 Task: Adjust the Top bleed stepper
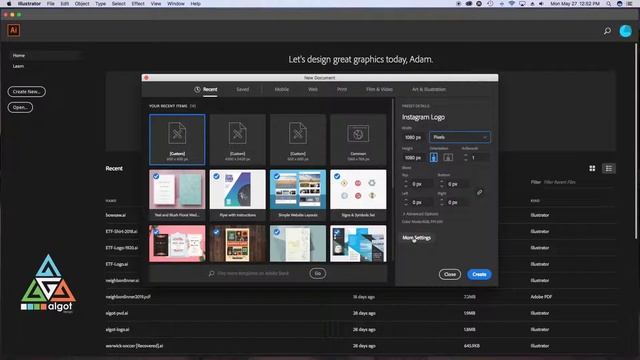[406, 184]
